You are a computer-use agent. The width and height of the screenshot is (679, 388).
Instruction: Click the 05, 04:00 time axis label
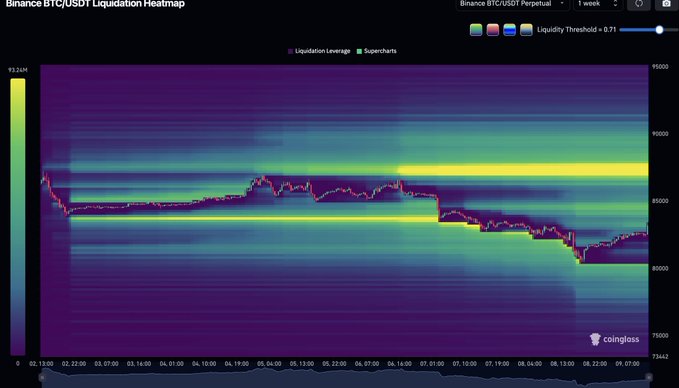tap(269, 364)
